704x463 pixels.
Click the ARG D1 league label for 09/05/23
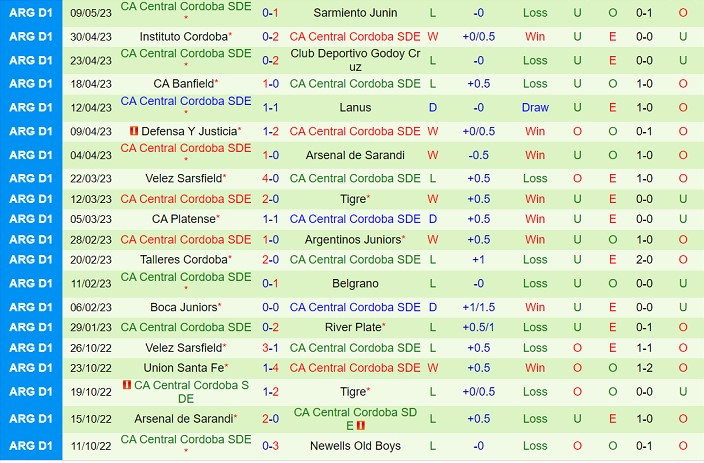point(32,13)
